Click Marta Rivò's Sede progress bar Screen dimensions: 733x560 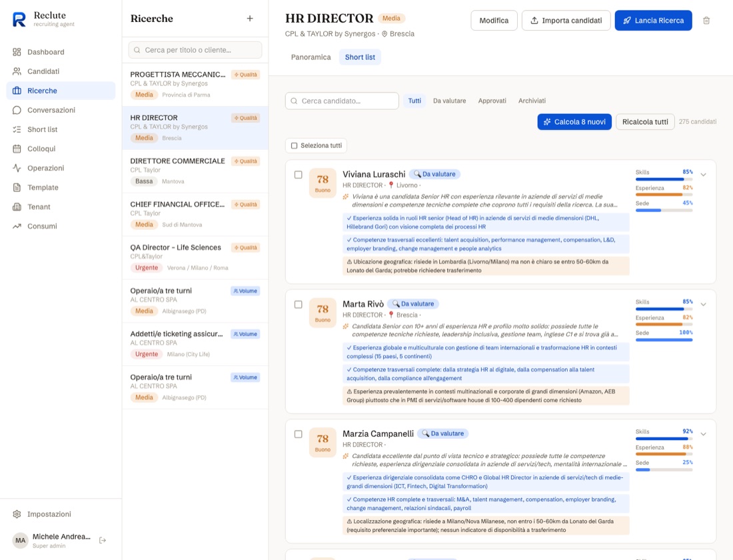664,339
